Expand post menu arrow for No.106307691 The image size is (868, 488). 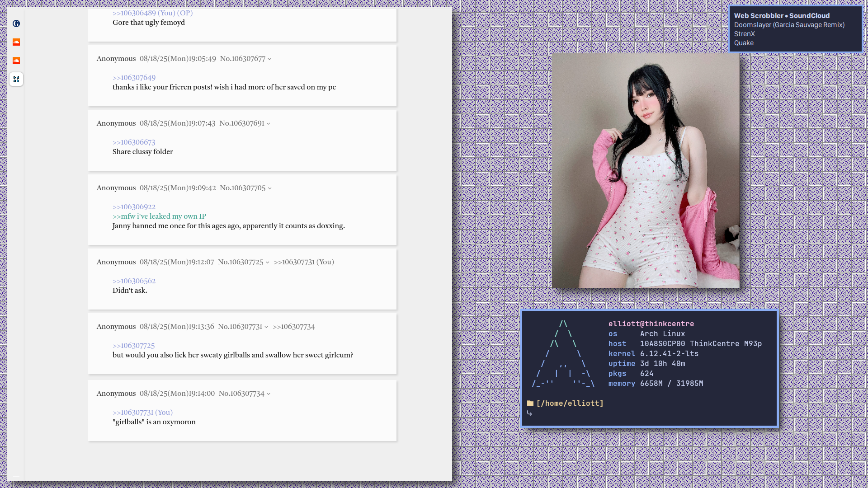pyautogui.click(x=269, y=124)
